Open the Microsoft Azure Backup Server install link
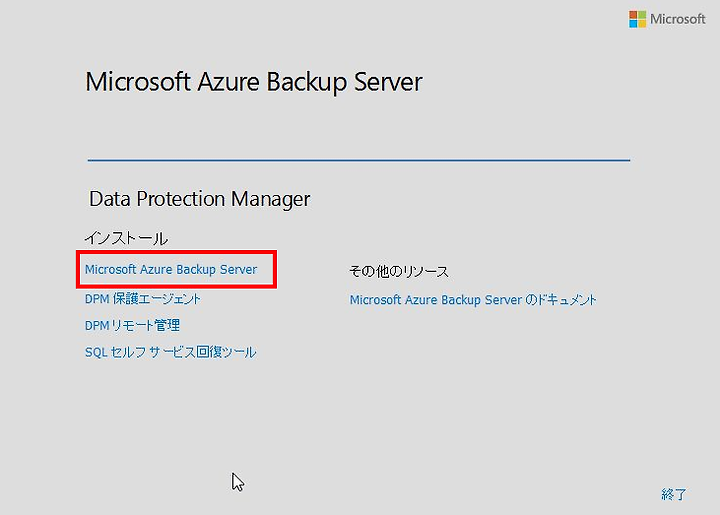 point(171,269)
